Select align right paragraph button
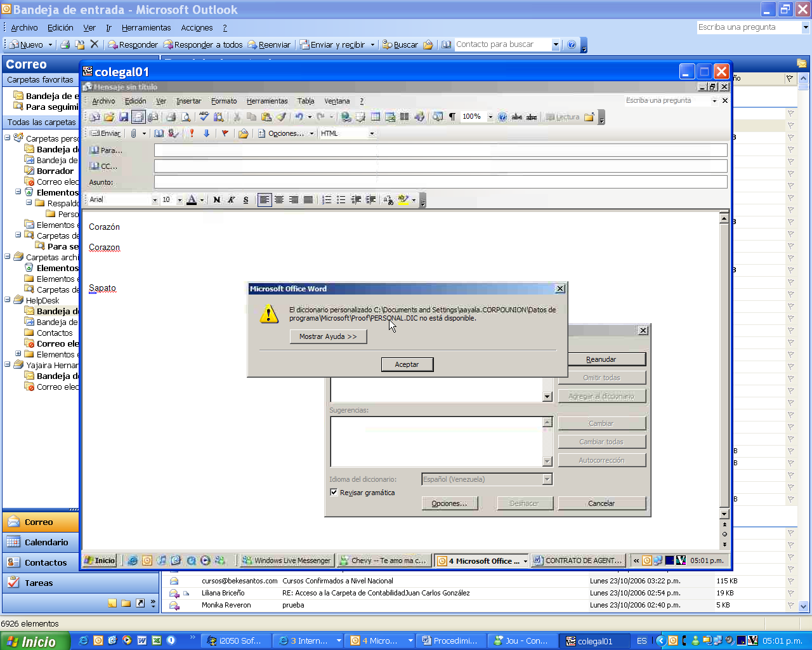The image size is (812, 650). [x=294, y=200]
